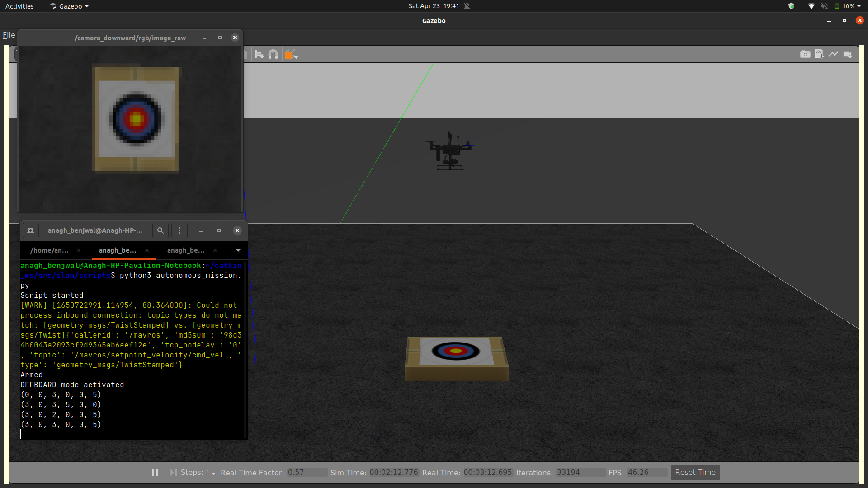
Task: Take a screenshot with camera icon
Action: point(805,54)
